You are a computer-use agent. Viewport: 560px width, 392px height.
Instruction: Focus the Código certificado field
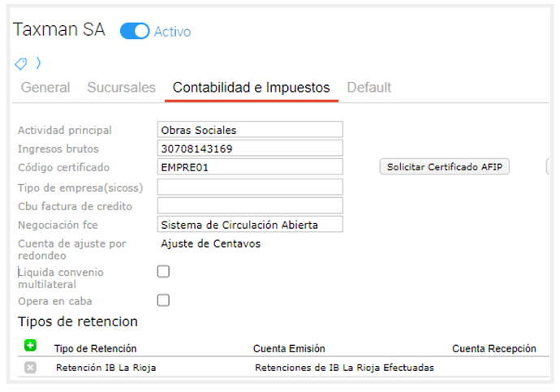point(250,167)
